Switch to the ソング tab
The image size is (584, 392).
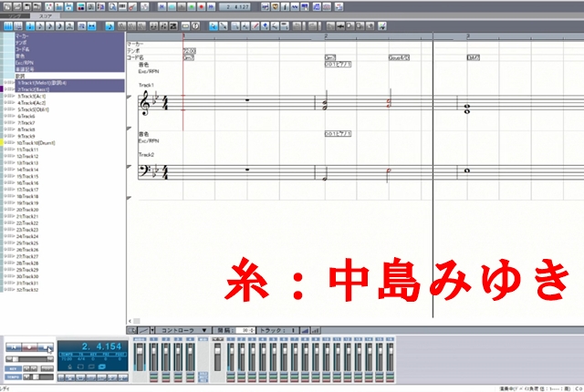[x=15, y=16]
